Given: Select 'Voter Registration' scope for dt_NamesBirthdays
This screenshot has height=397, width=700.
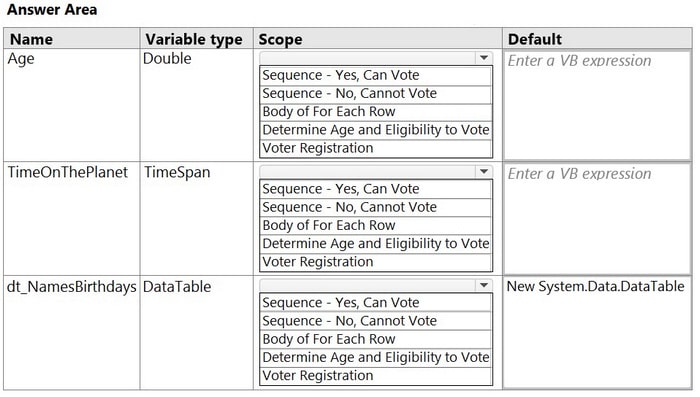Looking at the screenshot, I should [x=376, y=376].
